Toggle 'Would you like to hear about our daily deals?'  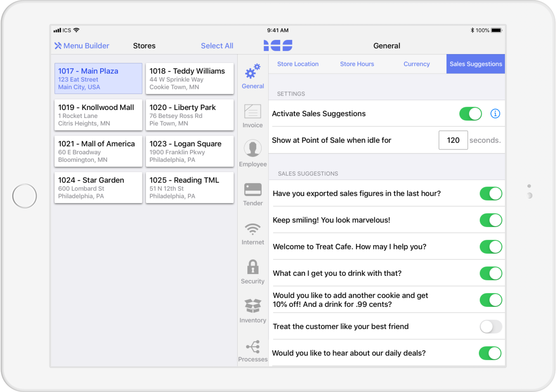pyautogui.click(x=490, y=353)
